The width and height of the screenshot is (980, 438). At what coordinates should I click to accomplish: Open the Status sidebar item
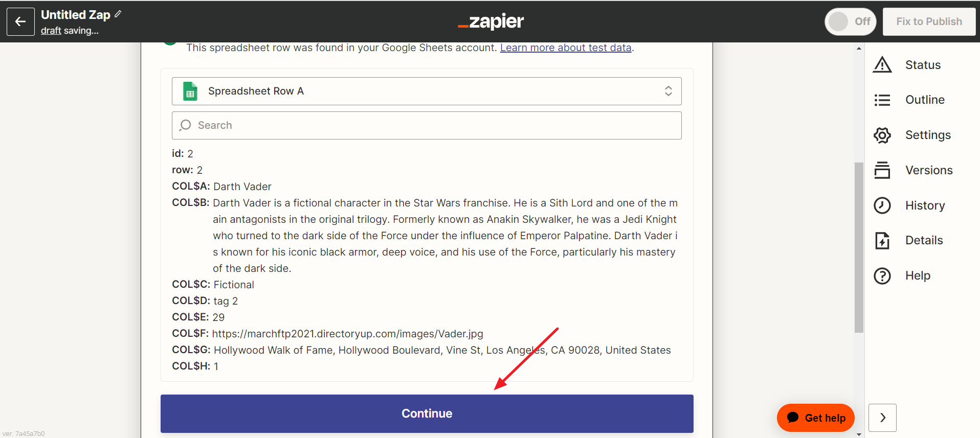point(922,65)
